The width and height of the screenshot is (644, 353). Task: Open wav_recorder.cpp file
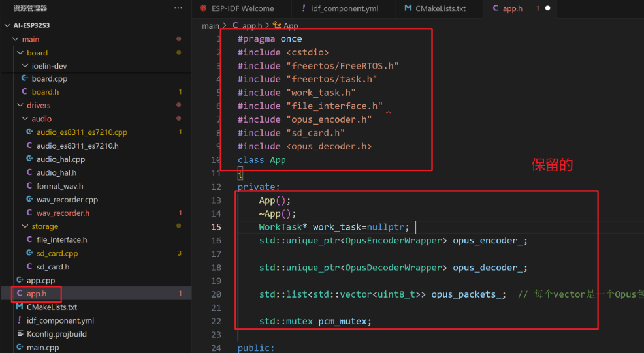pos(67,200)
